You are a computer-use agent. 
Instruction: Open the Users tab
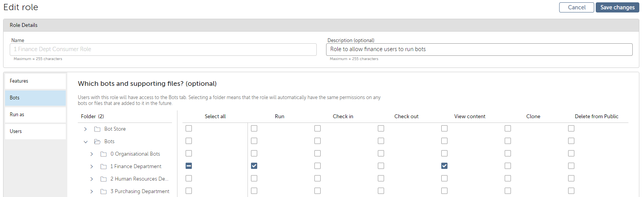point(35,131)
